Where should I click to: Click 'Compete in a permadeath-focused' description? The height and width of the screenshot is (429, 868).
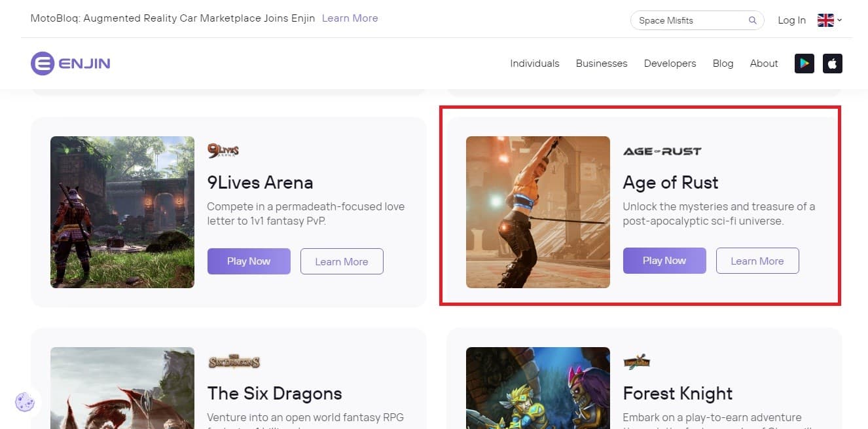click(306, 214)
